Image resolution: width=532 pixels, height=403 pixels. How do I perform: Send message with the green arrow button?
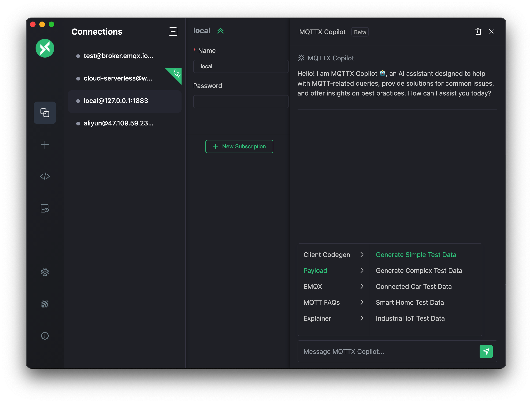[486, 351]
